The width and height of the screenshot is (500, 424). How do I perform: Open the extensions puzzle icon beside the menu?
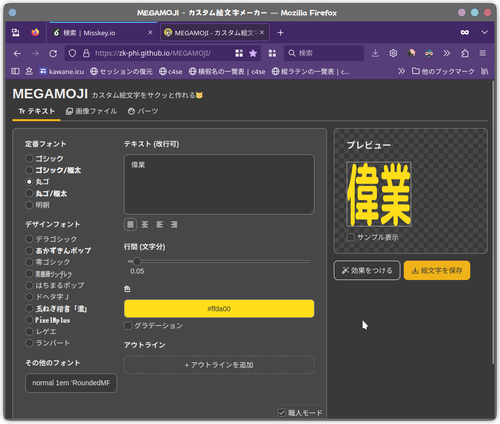click(x=465, y=53)
